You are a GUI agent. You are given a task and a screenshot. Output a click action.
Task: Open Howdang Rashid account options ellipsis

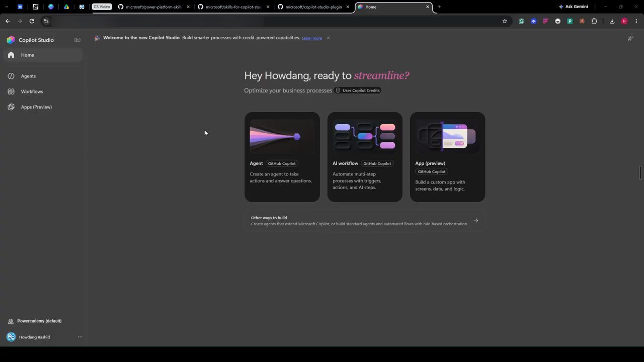pos(80,337)
